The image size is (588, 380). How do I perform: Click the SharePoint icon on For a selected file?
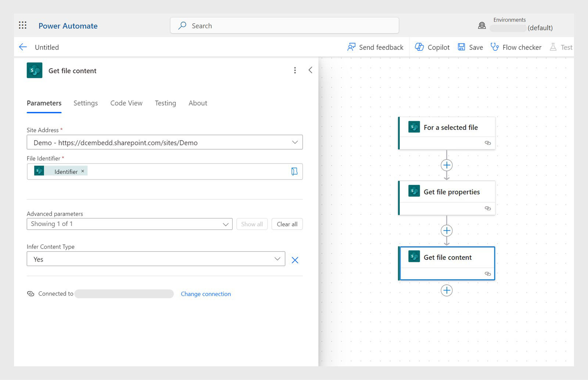point(414,127)
